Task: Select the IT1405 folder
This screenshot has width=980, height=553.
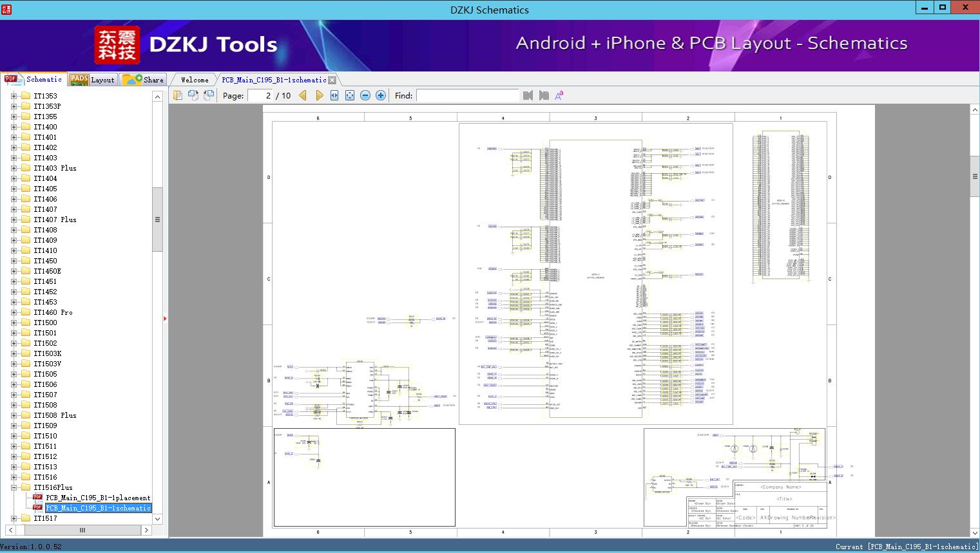Action: [x=45, y=189]
